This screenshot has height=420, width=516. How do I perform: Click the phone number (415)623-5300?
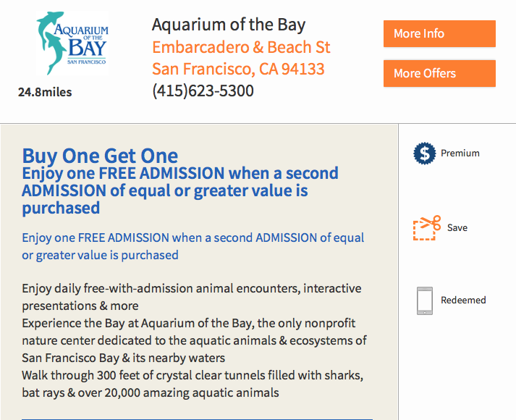click(203, 91)
